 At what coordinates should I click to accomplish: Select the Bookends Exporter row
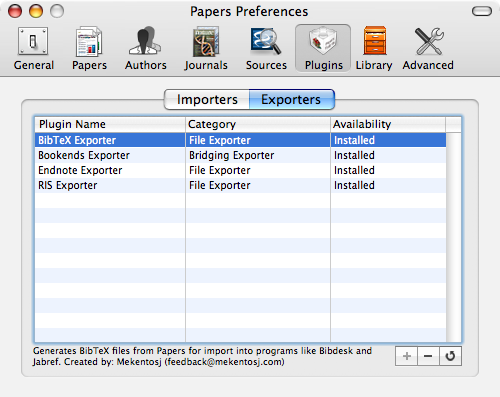(x=240, y=155)
